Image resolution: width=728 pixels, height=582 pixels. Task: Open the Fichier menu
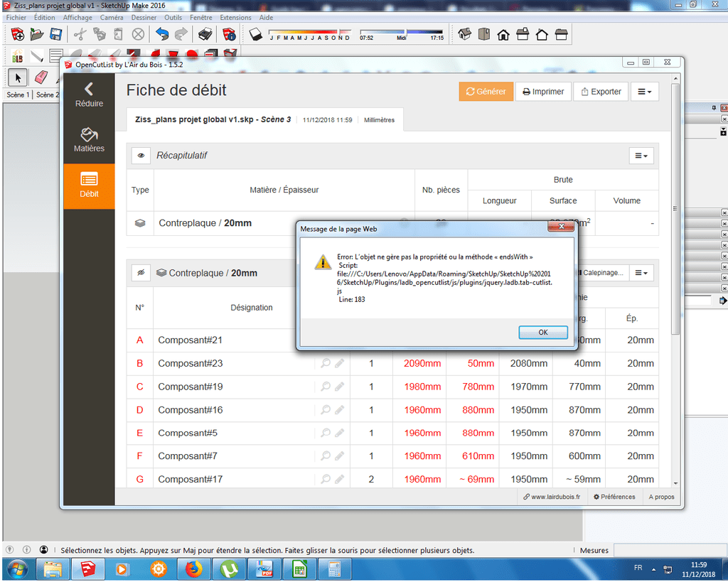(x=16, y=18)
